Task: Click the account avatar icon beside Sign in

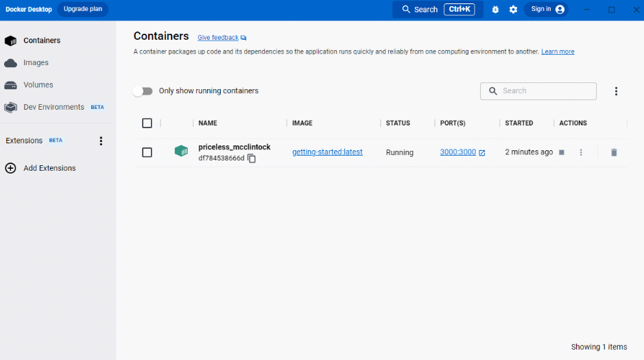Action: point(560,9)
